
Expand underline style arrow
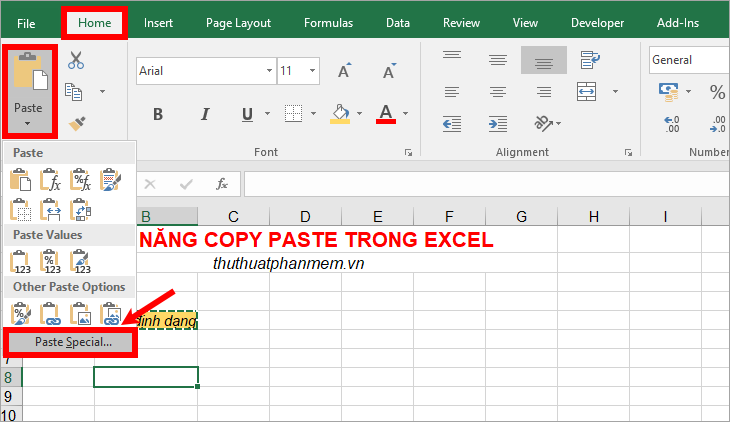(267, 114)
